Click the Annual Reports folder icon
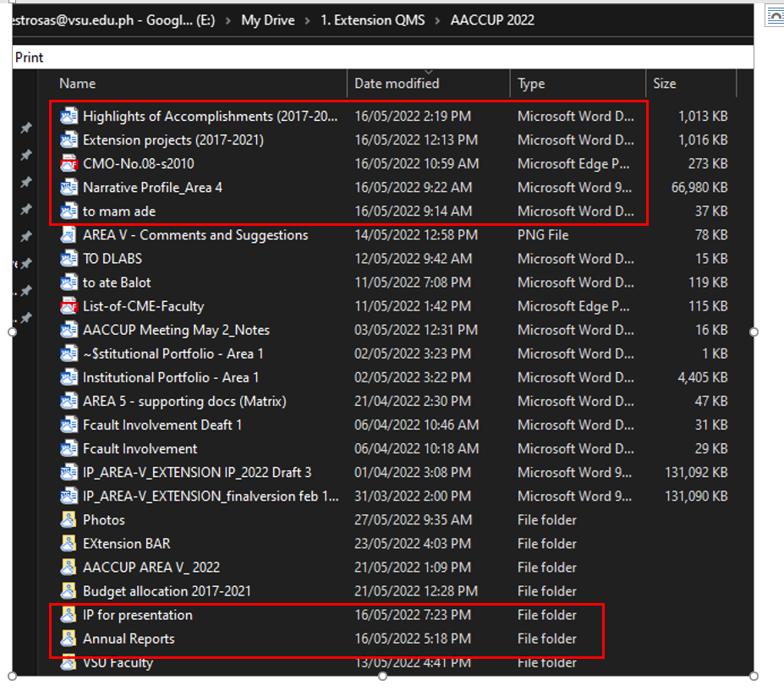Viewport: 784px width, 691px height. tap(69, 639)
